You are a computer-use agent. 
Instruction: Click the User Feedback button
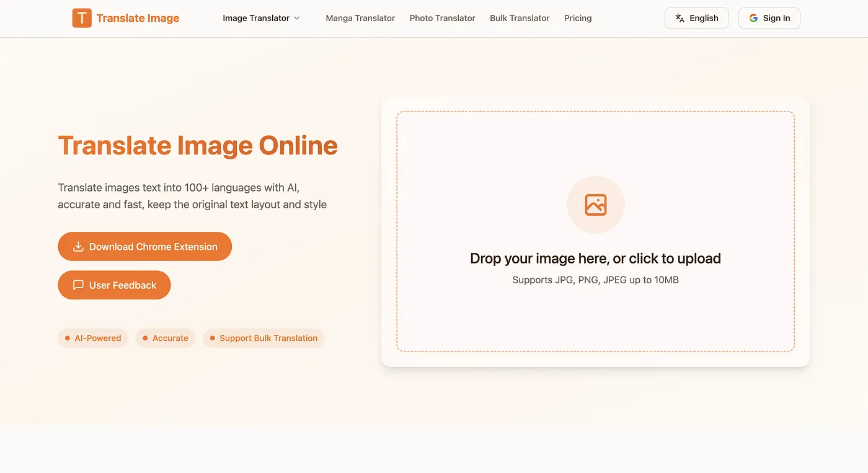[x=114, y=285]
